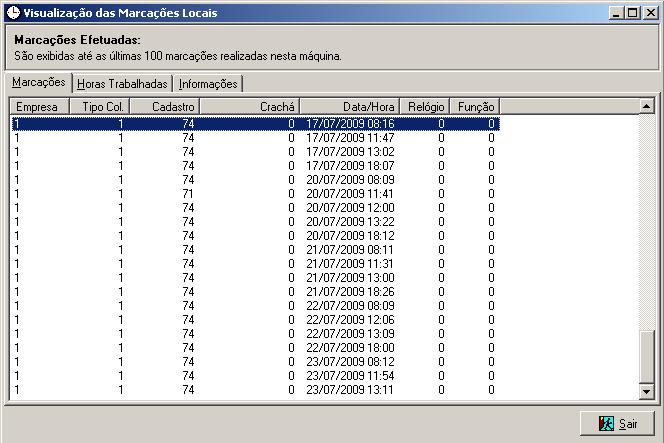Click the vertical scrollbar thumb
The image size is (664, 443).
(646, 357)
